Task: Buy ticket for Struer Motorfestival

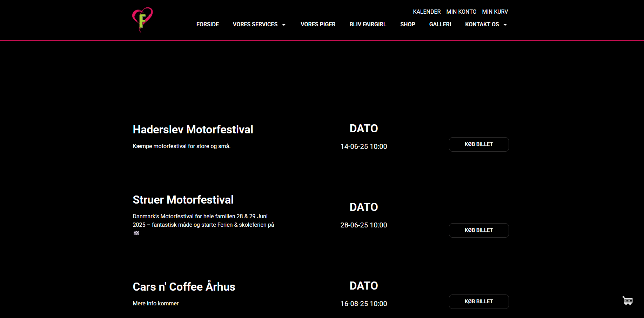Action: (x=479, y=230)
